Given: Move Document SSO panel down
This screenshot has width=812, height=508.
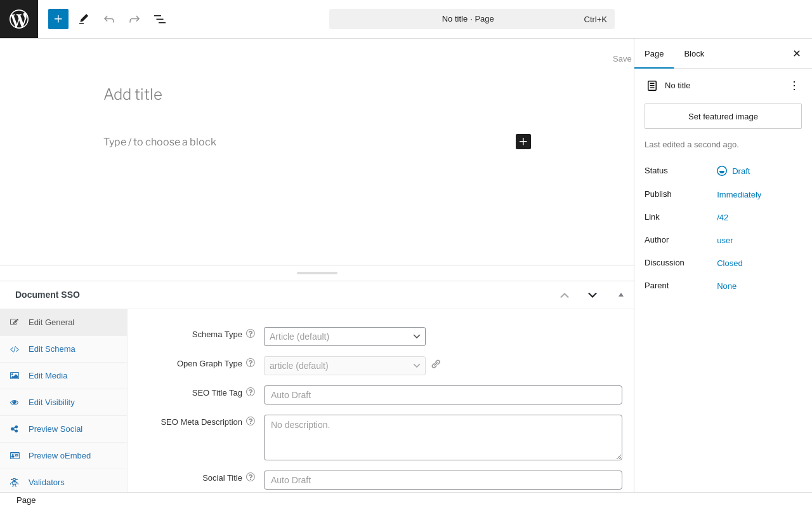Looking at the screenshot, I should (593, 295).
